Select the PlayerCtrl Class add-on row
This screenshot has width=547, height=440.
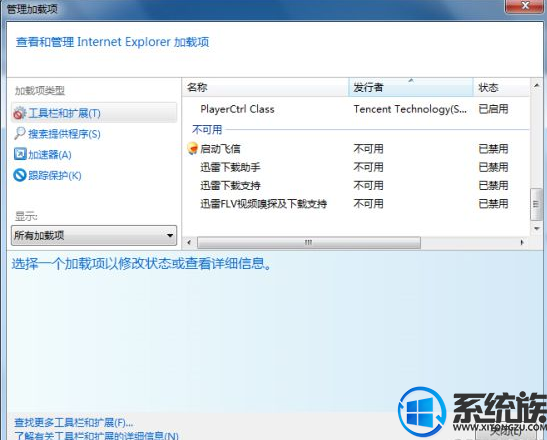pos(355,109)
